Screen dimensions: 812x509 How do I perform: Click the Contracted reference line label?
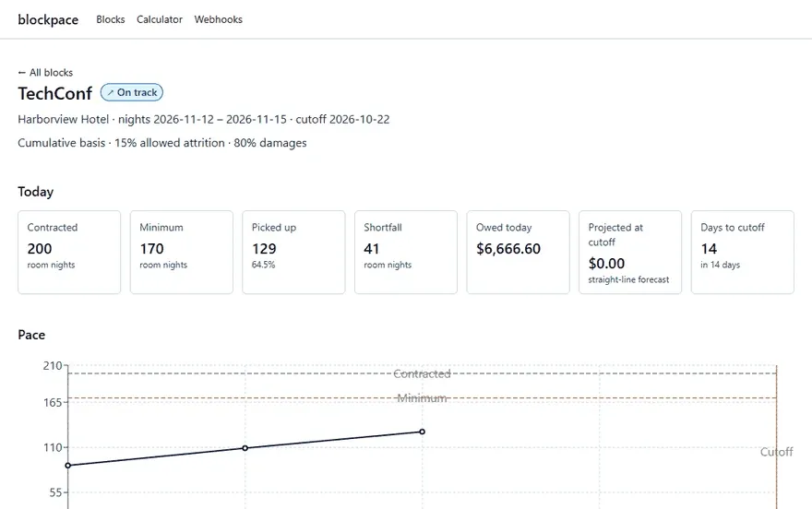422,374
